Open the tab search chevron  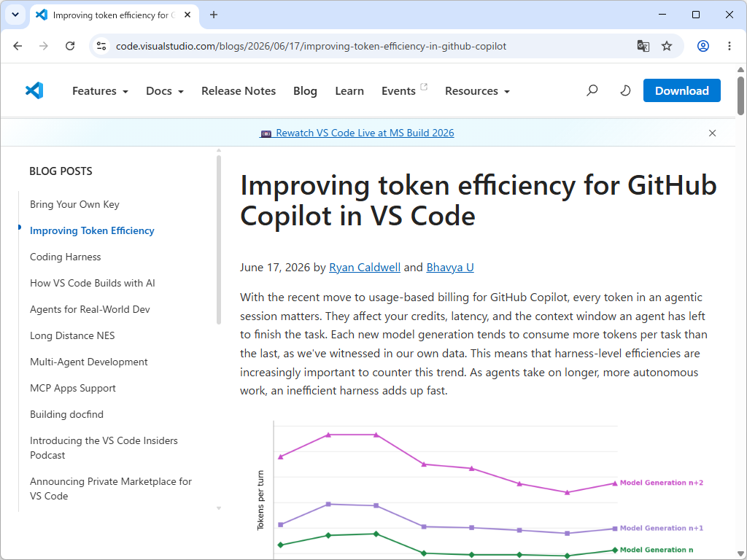pos(15,15)
